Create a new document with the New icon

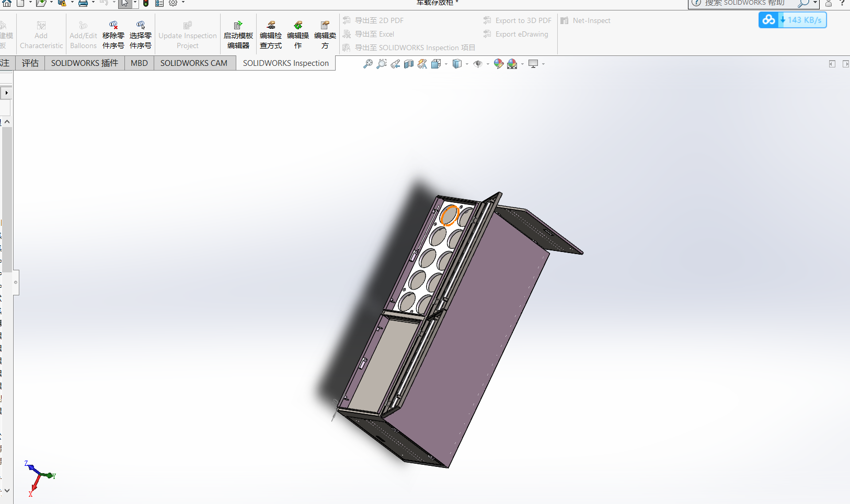click(x=20, y=3)
